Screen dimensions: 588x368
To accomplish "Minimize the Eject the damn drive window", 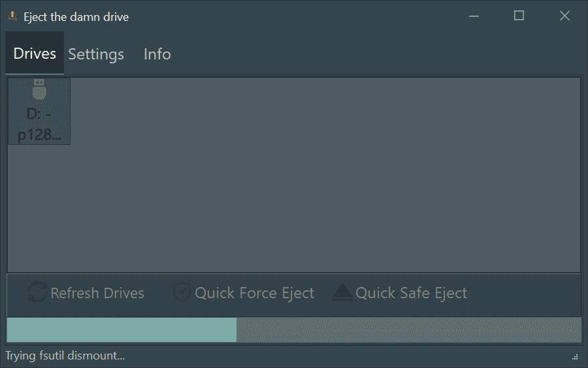I will click(474, 16).
